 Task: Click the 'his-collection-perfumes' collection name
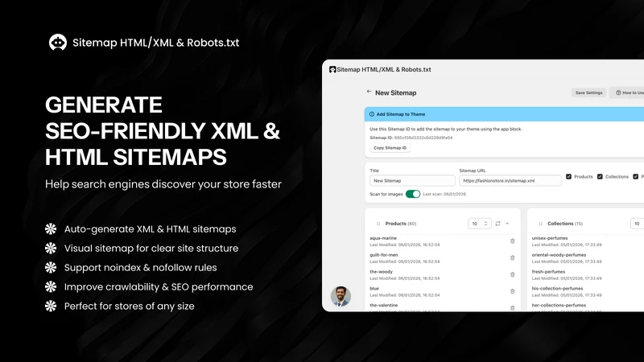pos(557,289)
